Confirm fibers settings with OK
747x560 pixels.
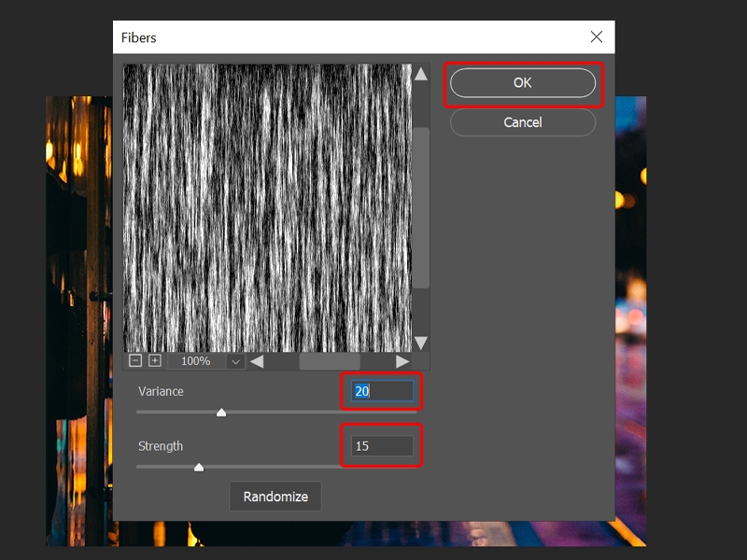pos(522,82)
